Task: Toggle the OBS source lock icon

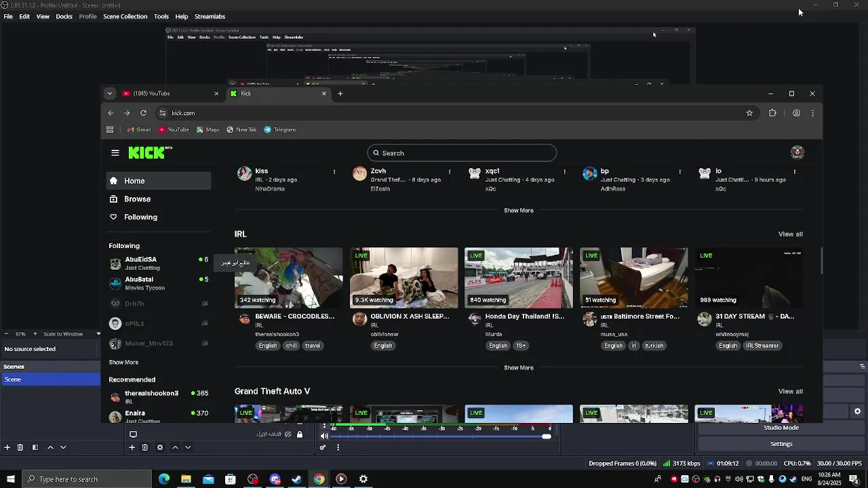Action: pos(300,434)
